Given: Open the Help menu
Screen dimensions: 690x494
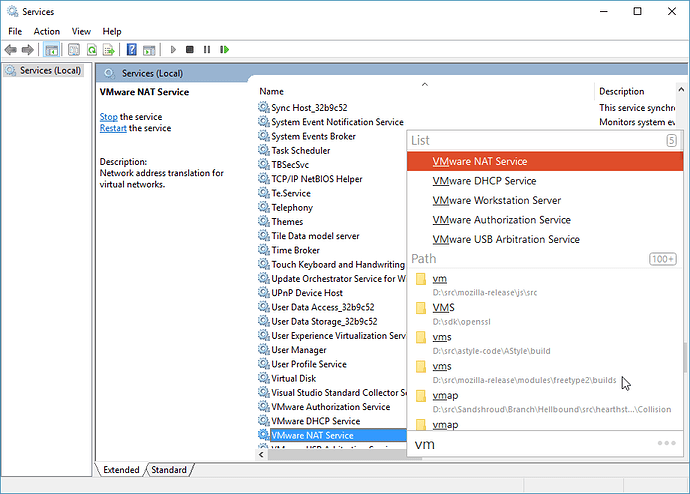Looking at the screenshot, I should [x=112, y=31].
